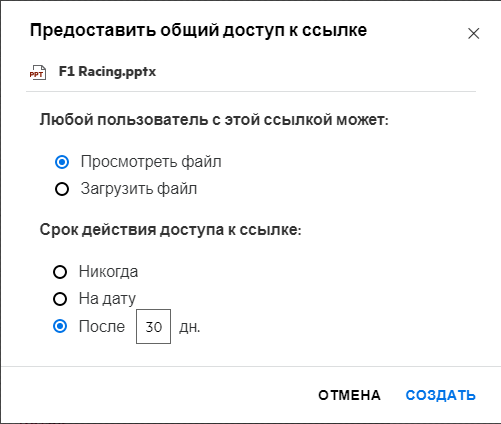Image resolution: width=501 pixels, height=424 pixels.
Task: Close the share link dialog with X
Action: pos(473,33)
